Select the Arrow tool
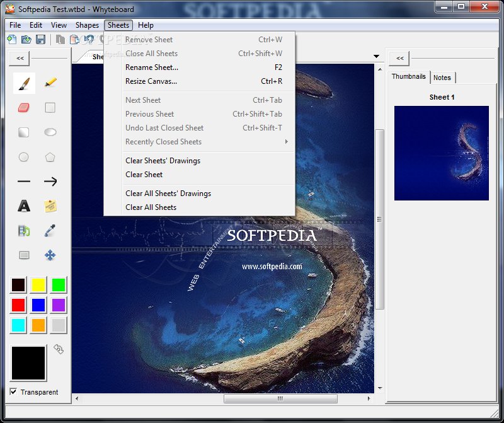Image resolution: width=504 pixels, height=423 pixels. (50, 182)
